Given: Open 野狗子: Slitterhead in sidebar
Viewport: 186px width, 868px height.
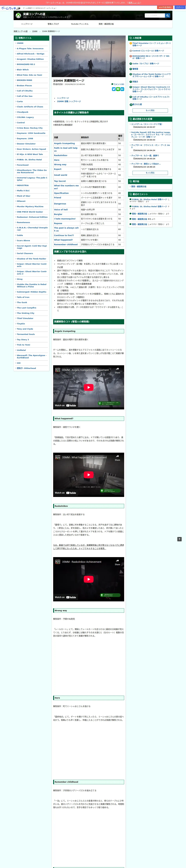Looking at the screenshot, I should [26, 368].
